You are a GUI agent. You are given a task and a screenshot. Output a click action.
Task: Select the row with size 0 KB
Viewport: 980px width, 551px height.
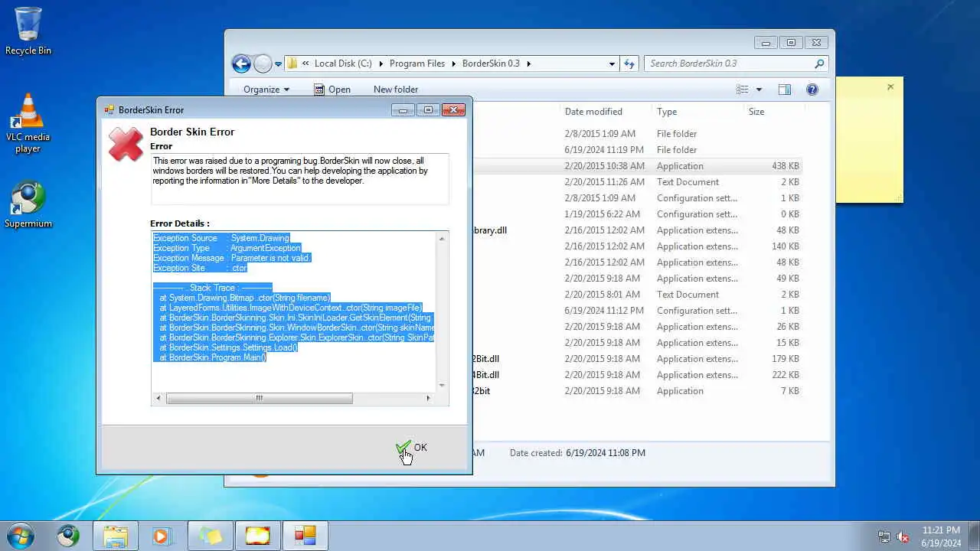click(638, 214)
